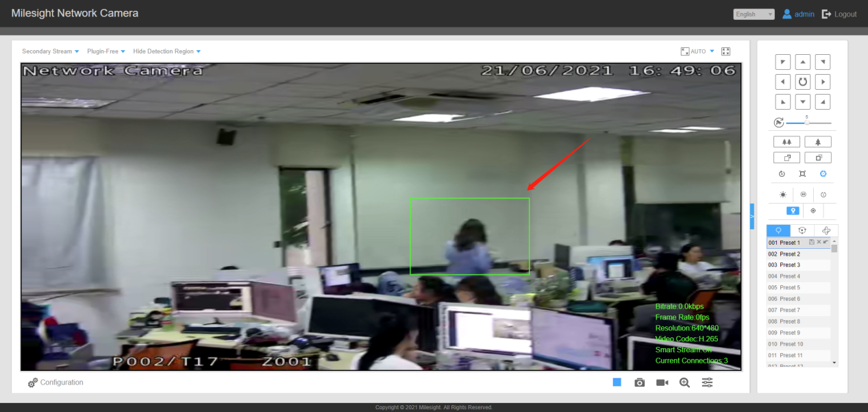Select Preset 2 in list

pos(798,254)
